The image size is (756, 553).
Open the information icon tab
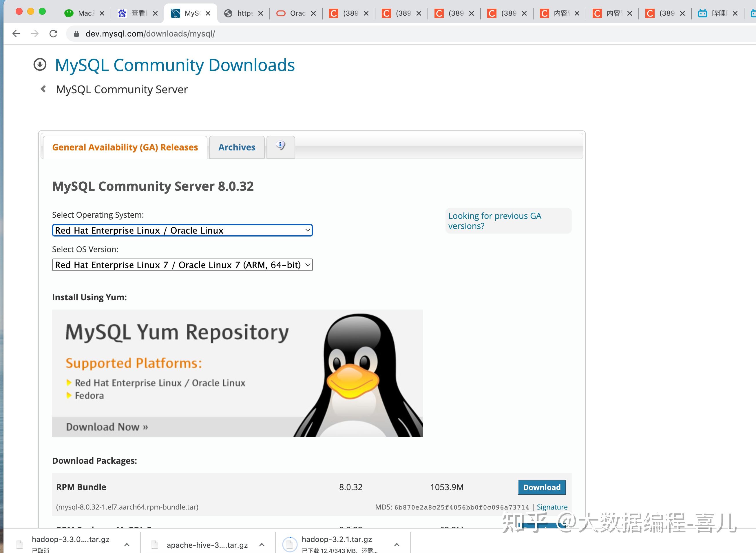click(280, 146)
